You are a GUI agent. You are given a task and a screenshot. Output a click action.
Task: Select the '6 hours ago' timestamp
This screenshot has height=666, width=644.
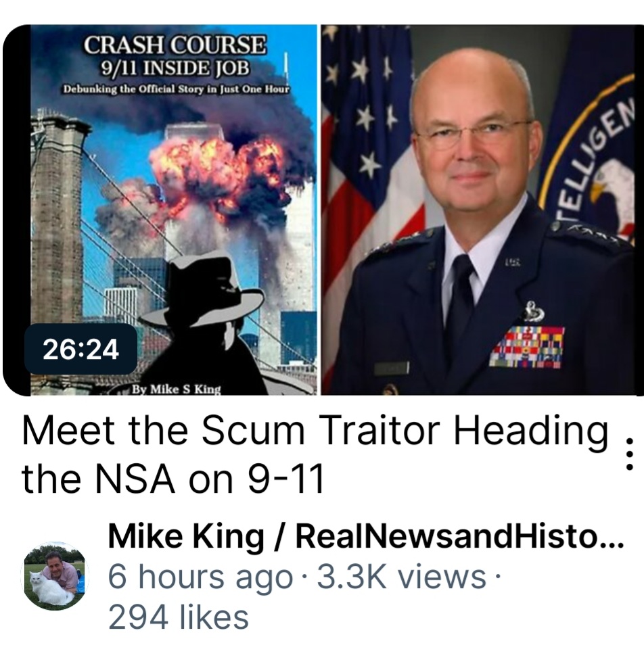(200, 577)
